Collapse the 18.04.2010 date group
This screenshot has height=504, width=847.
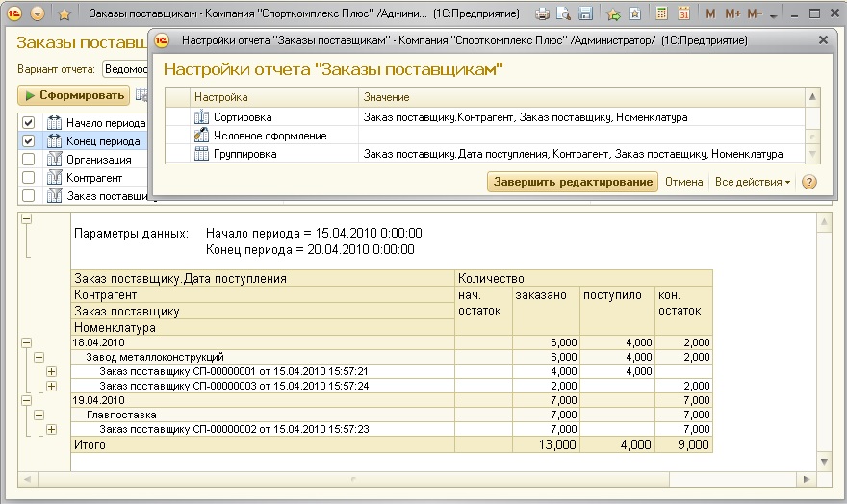tap(26, 342)
